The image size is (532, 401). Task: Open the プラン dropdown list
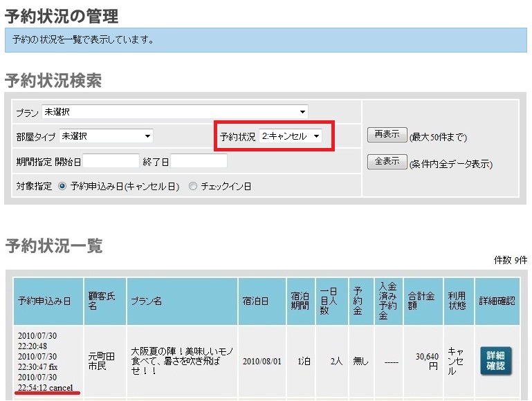(x=175, y=111)
